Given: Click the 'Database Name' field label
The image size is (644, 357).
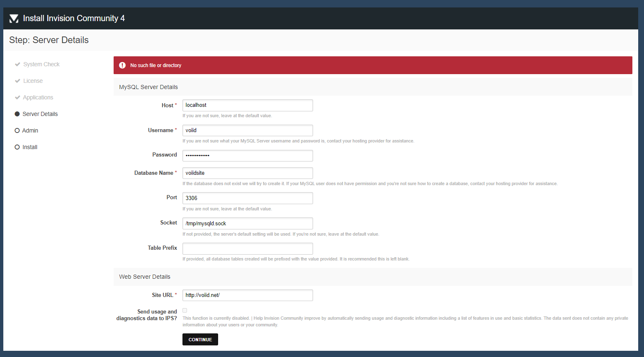Looking at the screenshot, I should point(154,173).
